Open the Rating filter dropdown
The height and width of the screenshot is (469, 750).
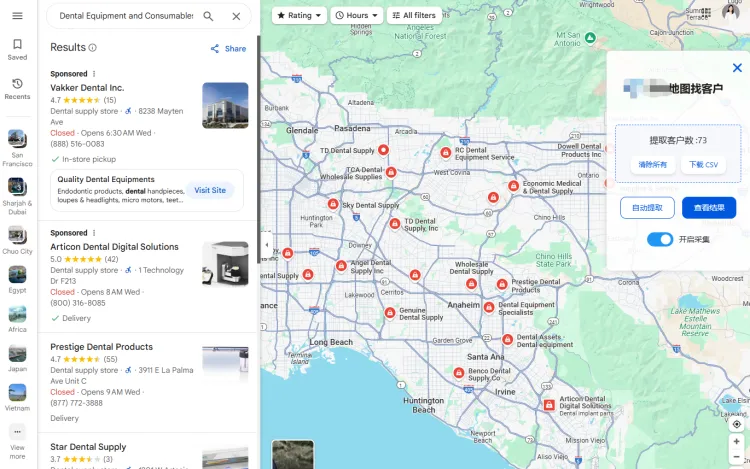(299, 15)
